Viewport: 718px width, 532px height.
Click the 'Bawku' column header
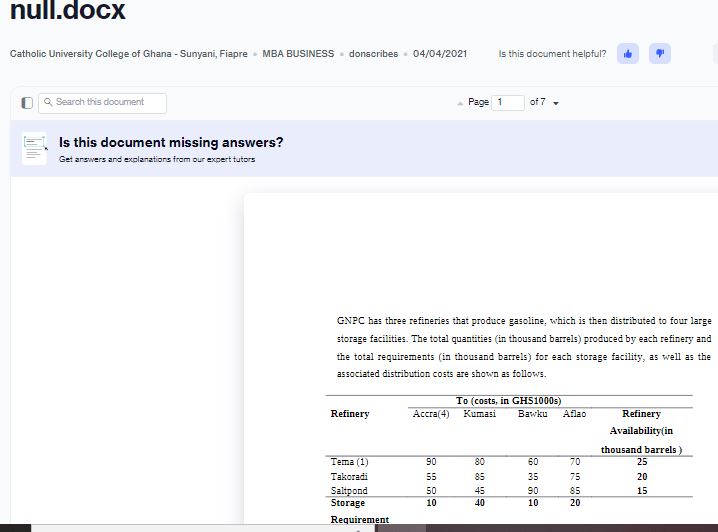pos(533,414)
